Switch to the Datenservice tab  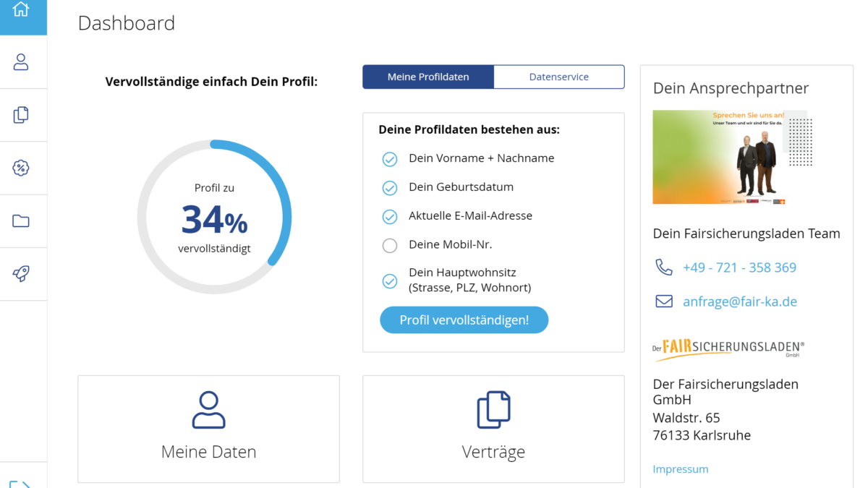click(x=558, y=77)
